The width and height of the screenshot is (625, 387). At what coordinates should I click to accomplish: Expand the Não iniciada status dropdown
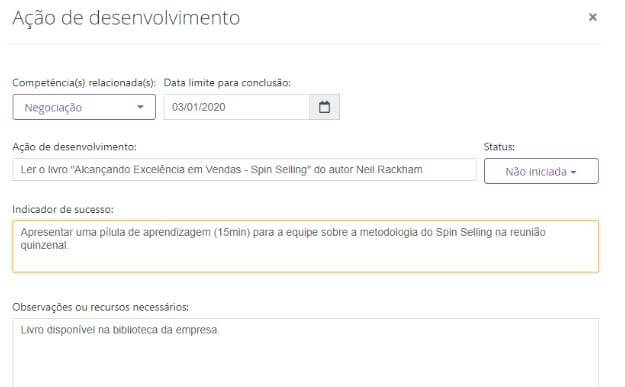click(x=541, y=171)
